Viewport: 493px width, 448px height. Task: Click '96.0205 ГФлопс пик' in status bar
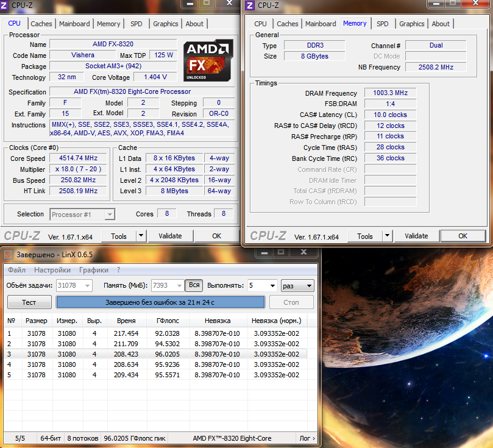135,438
